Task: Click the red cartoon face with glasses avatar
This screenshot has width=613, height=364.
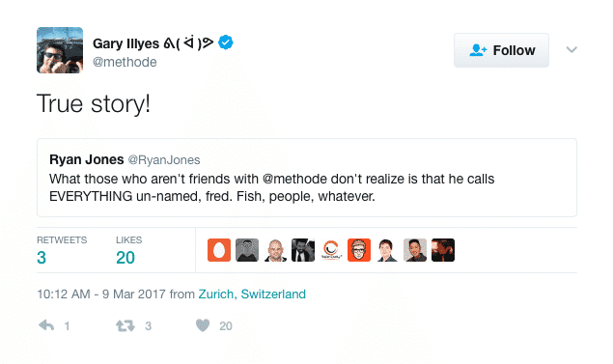Action: pyautogui.click(x=359, y=250)
